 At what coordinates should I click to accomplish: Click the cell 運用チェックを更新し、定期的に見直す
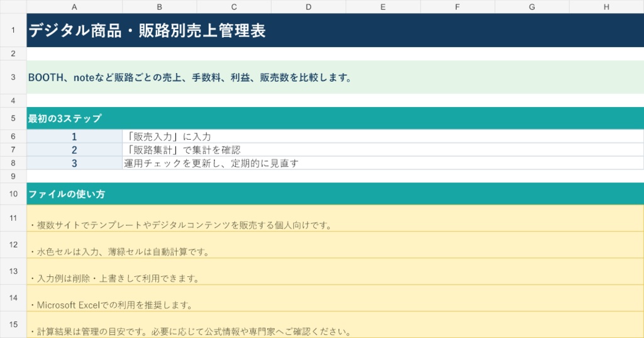[x=383, y=163]
